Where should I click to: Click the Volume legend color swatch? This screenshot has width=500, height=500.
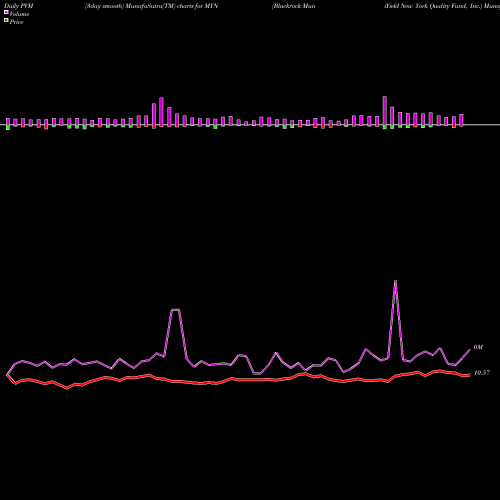point(6,12)
